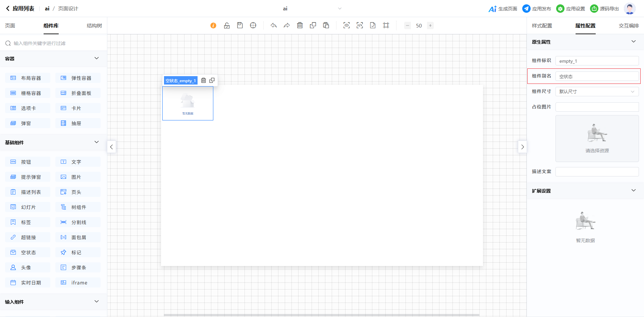The height and width of the screenshot is (317, 644).
Task: Click the trash icon in the top toolbar
Action: click(300, 25)
